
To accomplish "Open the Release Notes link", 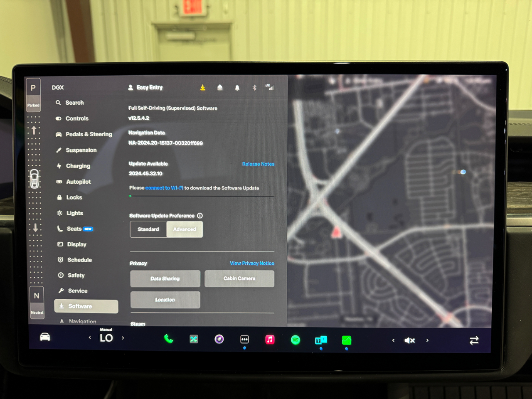I will coord(258,164).
